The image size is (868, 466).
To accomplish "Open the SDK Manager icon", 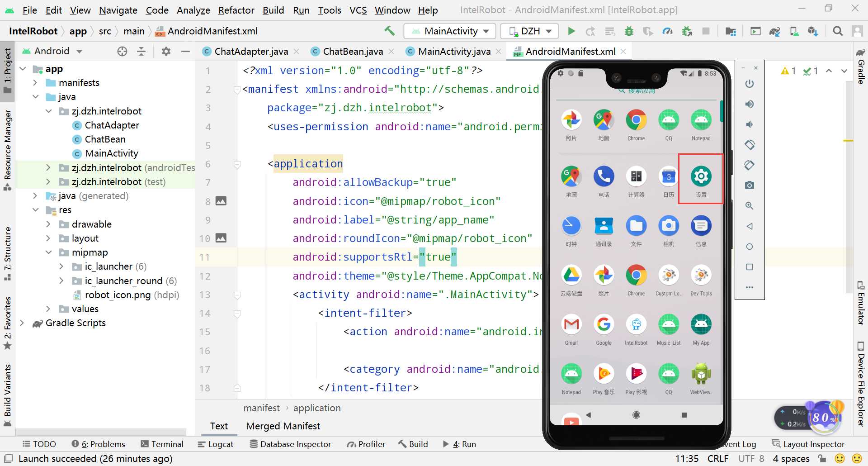I will coord(813,31).
